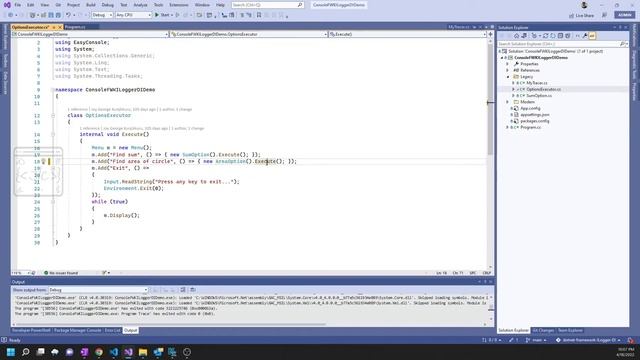Open the Help menu
The width and height of the screenshot is (640, 360).
[220, 5]
